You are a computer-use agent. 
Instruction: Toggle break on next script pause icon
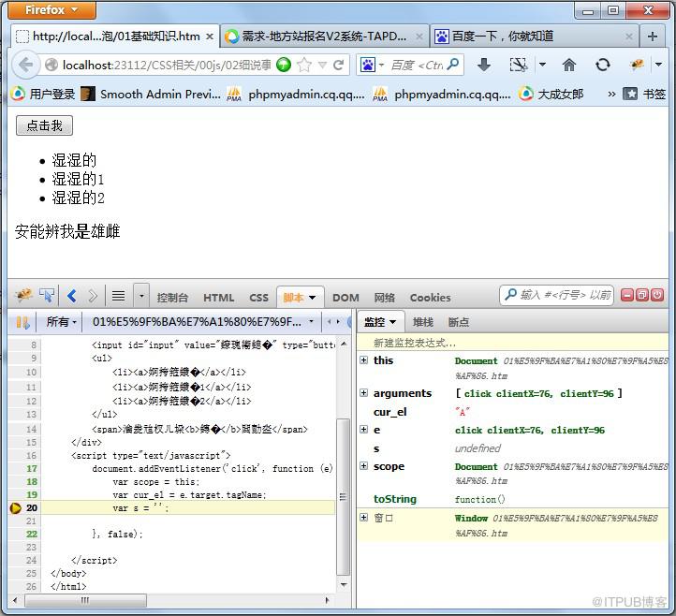[22, 322]
